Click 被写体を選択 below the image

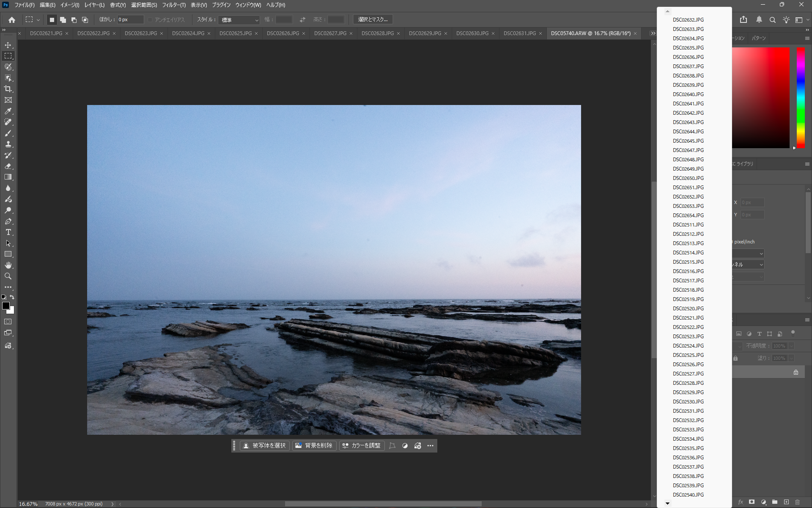[x=264, y=445]
